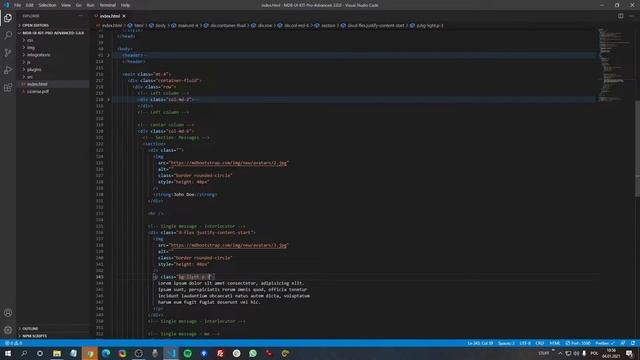
Task: Open the Windows action center notifications
Action: click(x=629, y=353)
